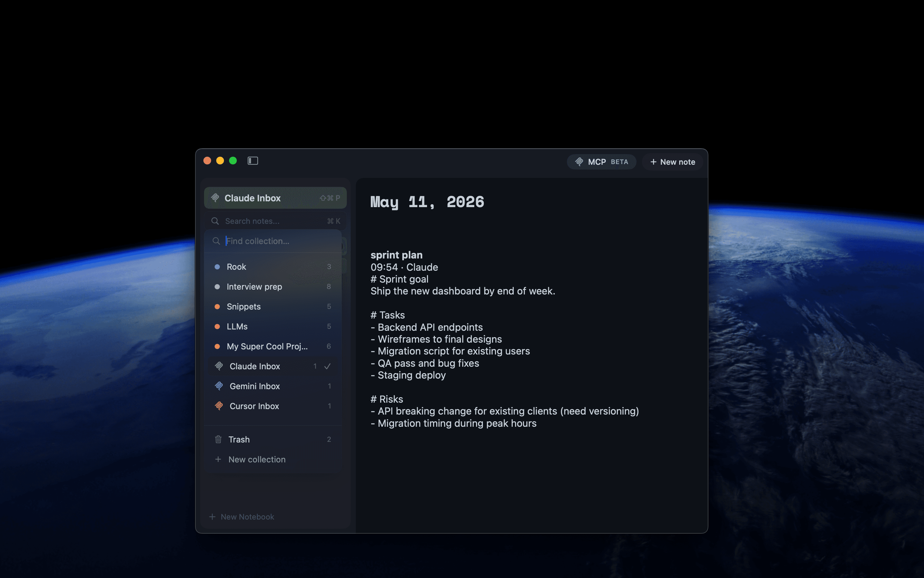Click the May 11, 2026 date heading
This screenshot has width=924, height=578.
pos(427,202)
